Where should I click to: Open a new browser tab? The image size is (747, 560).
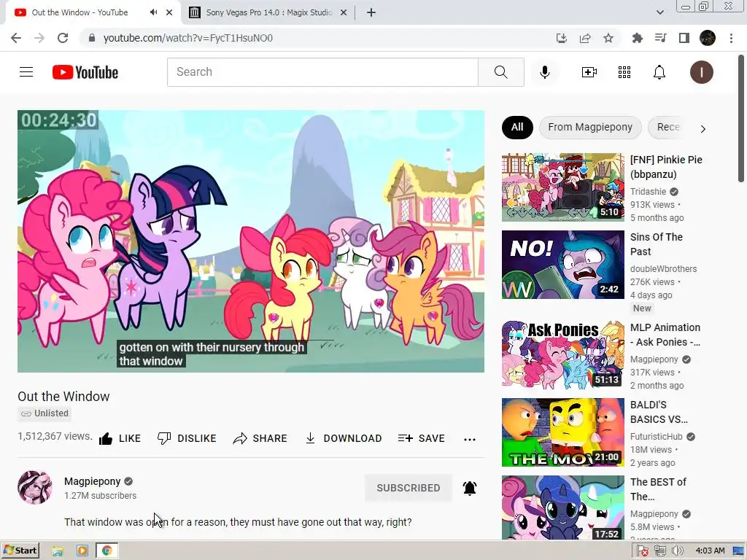371,12
